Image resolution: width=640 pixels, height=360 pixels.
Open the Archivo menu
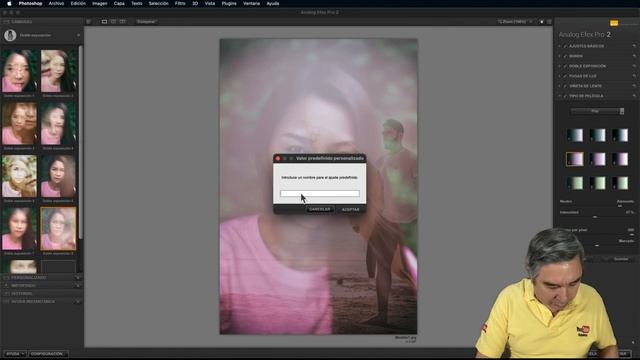(x=56, y=3)
